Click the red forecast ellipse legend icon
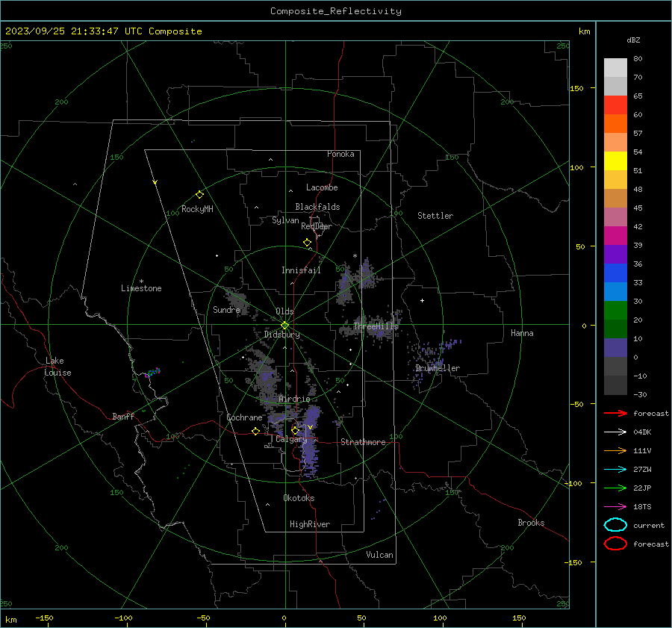Screen dimensions: 672x628 [x=615, y=544]
